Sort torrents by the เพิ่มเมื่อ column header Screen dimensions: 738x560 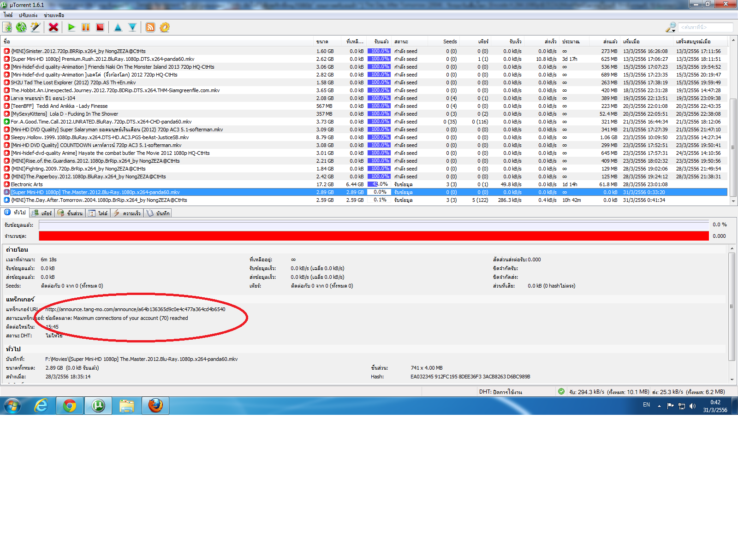point(647,41)
